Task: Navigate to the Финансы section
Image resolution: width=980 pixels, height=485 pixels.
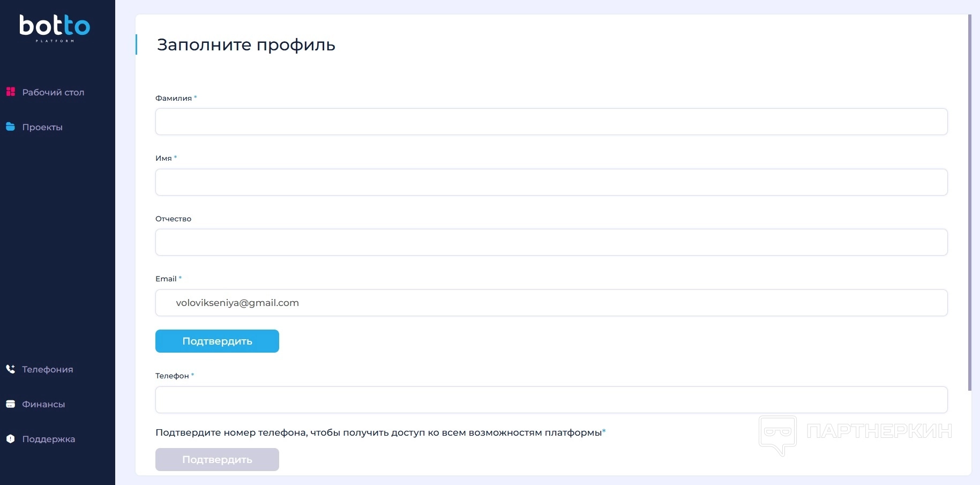Action: (x=43, y=404)
